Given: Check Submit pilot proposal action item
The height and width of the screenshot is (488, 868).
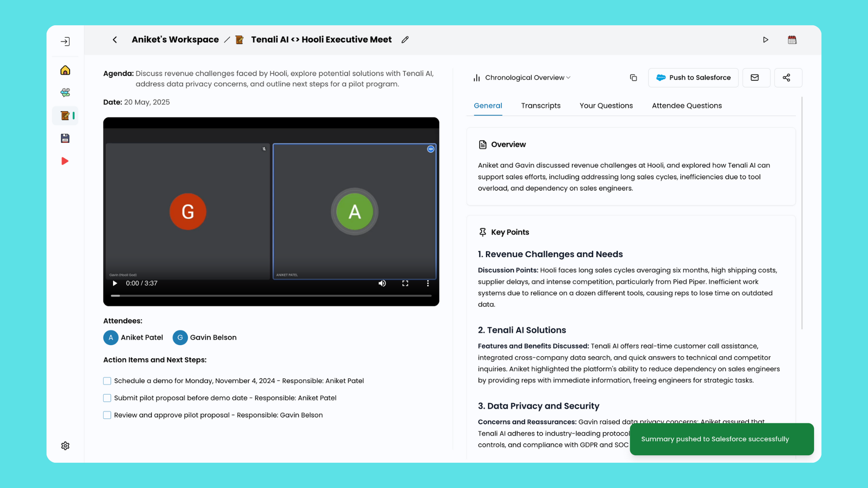Looking at the screenshot, I should pos(107,398).
